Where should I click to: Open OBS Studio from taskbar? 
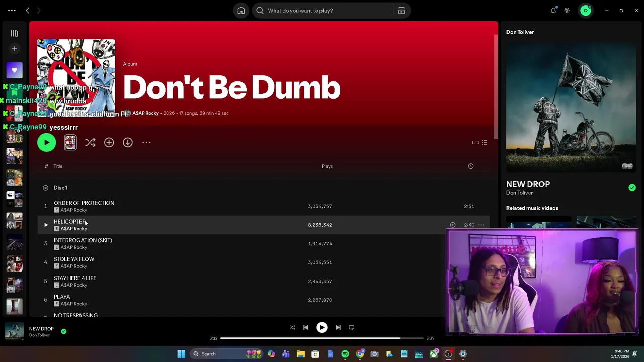pos(448,354)
